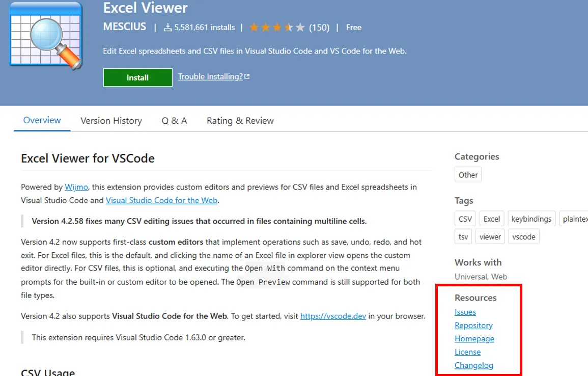
Task: Click the Free price label
Action: click(354, 28)
